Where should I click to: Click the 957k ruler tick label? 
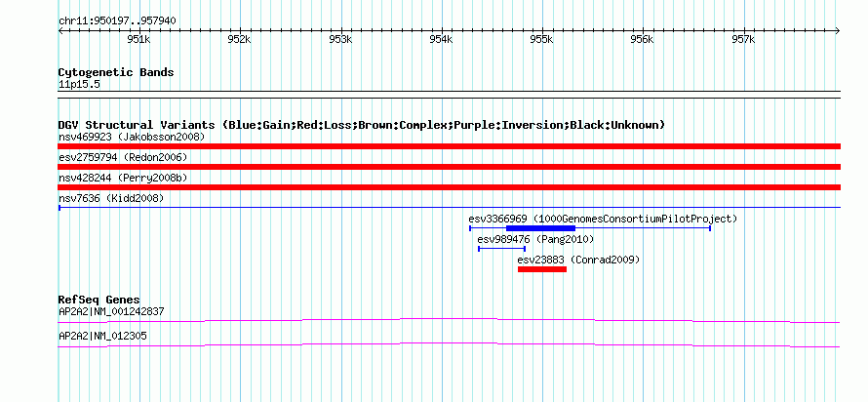click(x=743, y=40)
